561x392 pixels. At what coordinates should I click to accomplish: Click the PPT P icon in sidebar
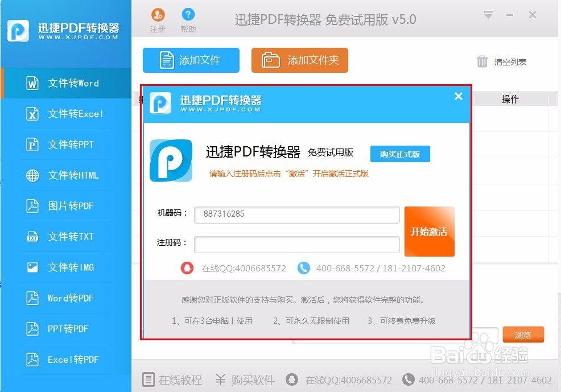tap(32, 145)
